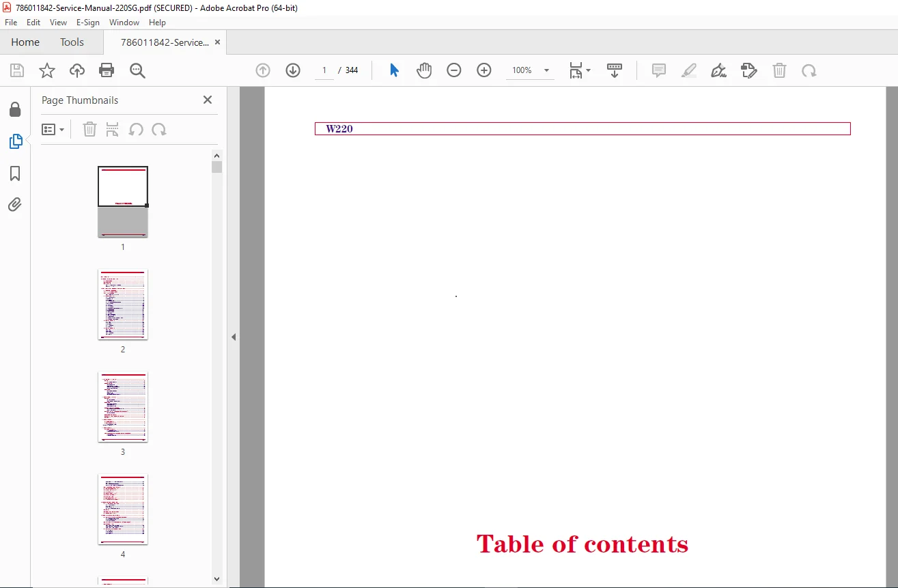This screenshot has height=588, width=898.
Task: Click the 344 total page count
Action: pos(352,70)
